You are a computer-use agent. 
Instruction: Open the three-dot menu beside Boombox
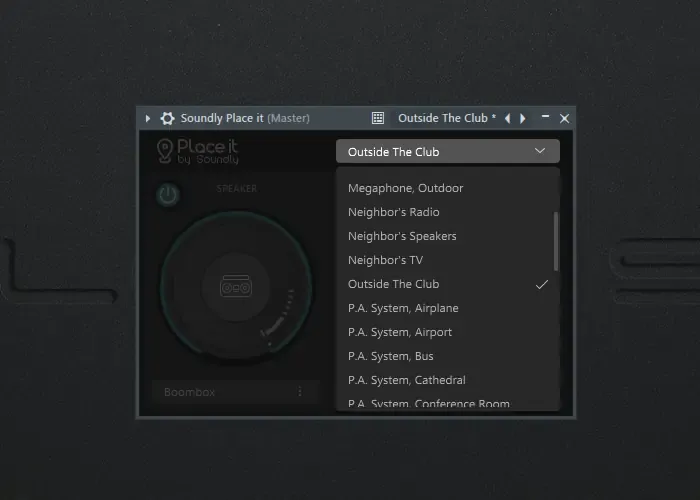click(300, 392)
